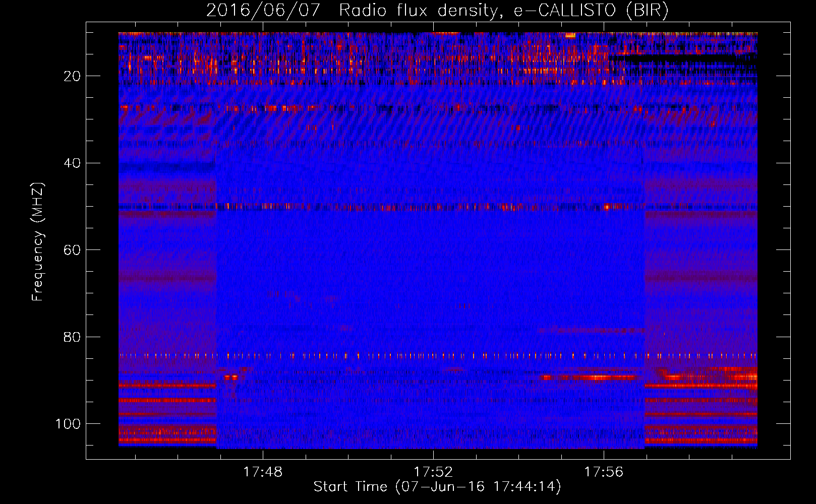
Task: Click the 17:56 time tick label
Action: pyautogui.click(x=604, y=472)
